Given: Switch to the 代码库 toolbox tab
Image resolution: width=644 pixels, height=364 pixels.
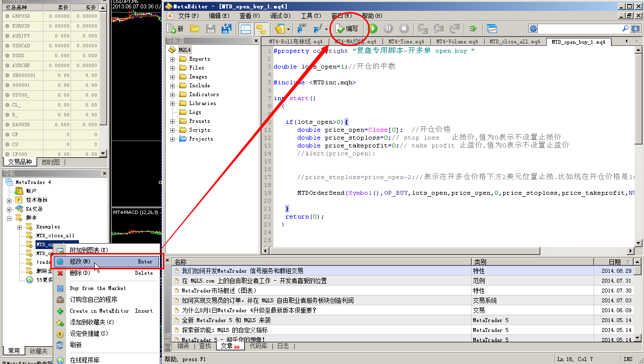Looking at the screenshot, I should coord(259,346).
